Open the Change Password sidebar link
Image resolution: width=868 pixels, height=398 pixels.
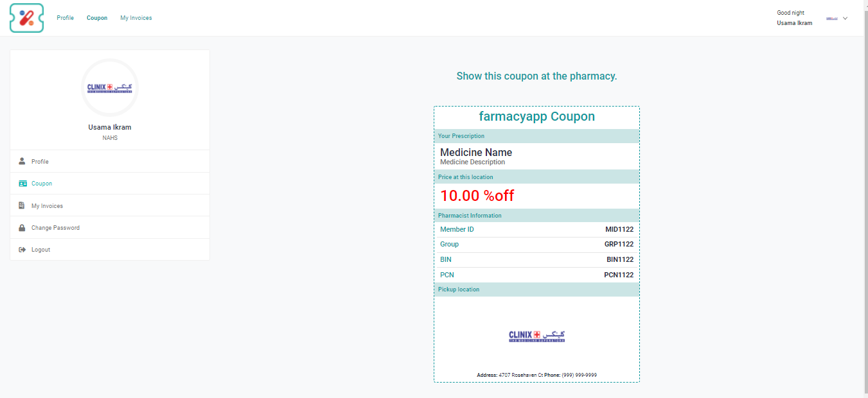click(x=55, y=228)
